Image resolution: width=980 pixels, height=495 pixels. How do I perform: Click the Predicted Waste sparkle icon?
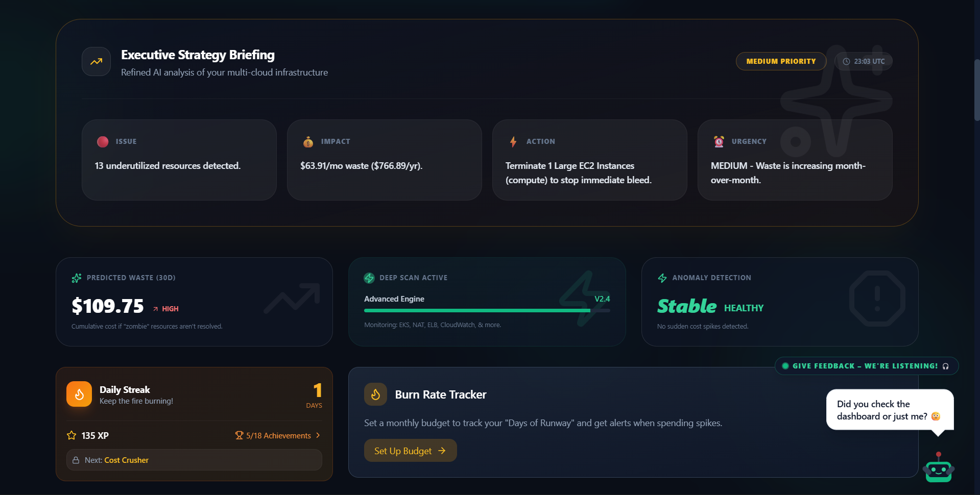[x=77, y=278]
